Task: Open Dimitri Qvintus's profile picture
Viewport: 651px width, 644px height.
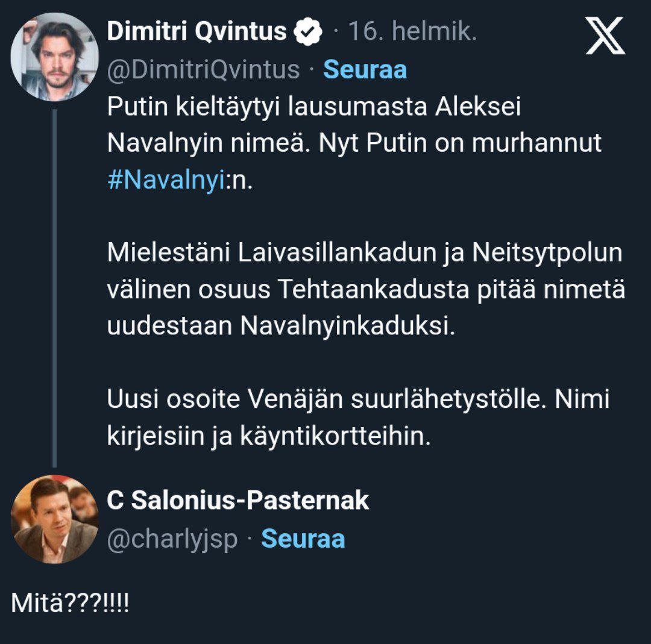Action: coord(54,57)
